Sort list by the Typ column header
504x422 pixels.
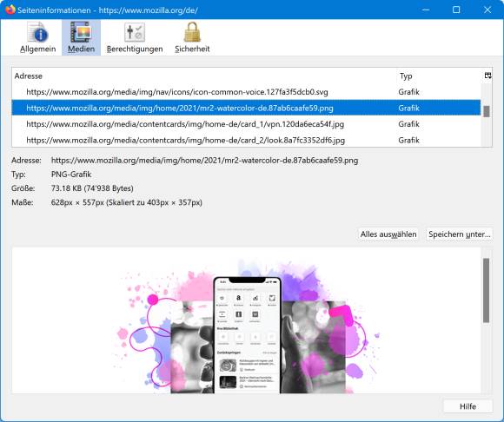click(x=439, y=76)
